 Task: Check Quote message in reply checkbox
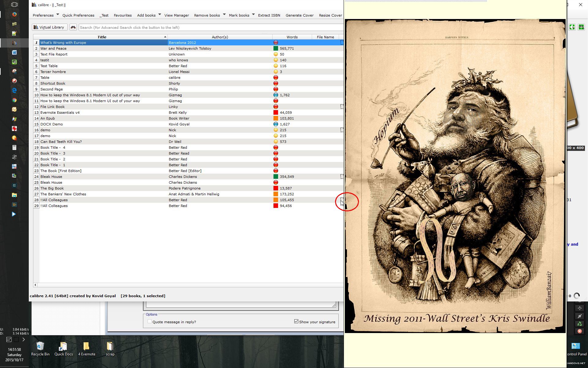(149, 321)
